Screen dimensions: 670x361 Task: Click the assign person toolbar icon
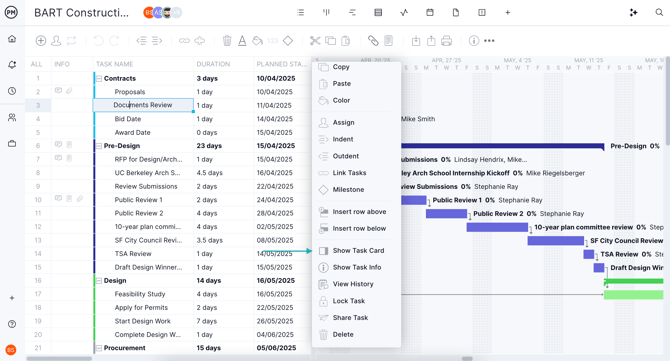click(56, 41)
